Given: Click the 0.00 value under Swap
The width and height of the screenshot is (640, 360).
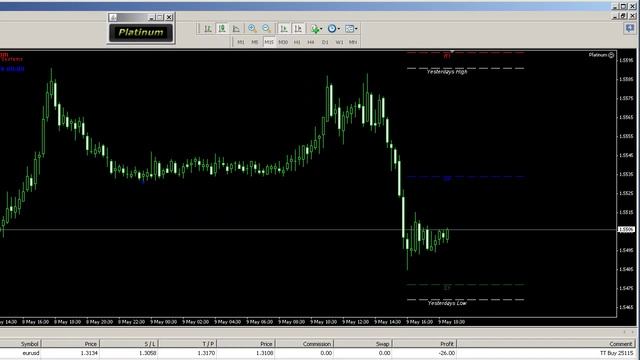Looking at the screenshot, I should click(x=384, y=353).
